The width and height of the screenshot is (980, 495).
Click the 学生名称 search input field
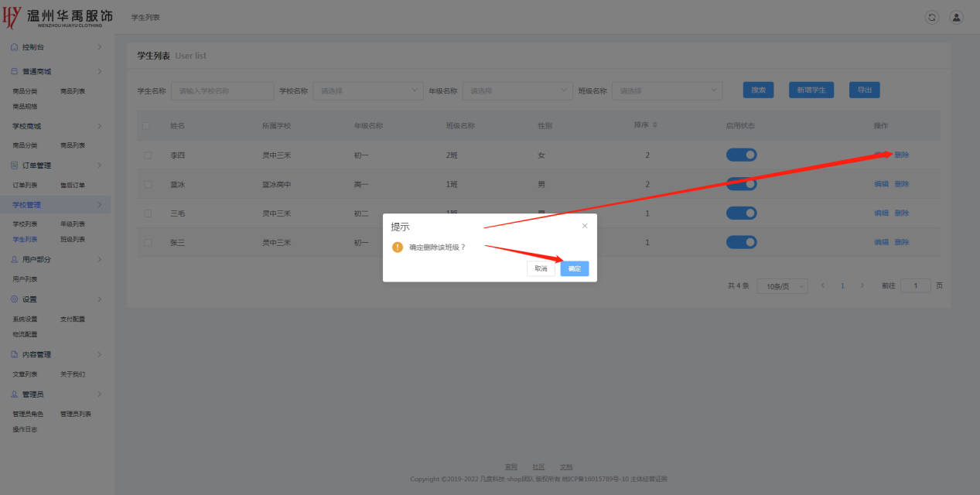click(222, 90)
